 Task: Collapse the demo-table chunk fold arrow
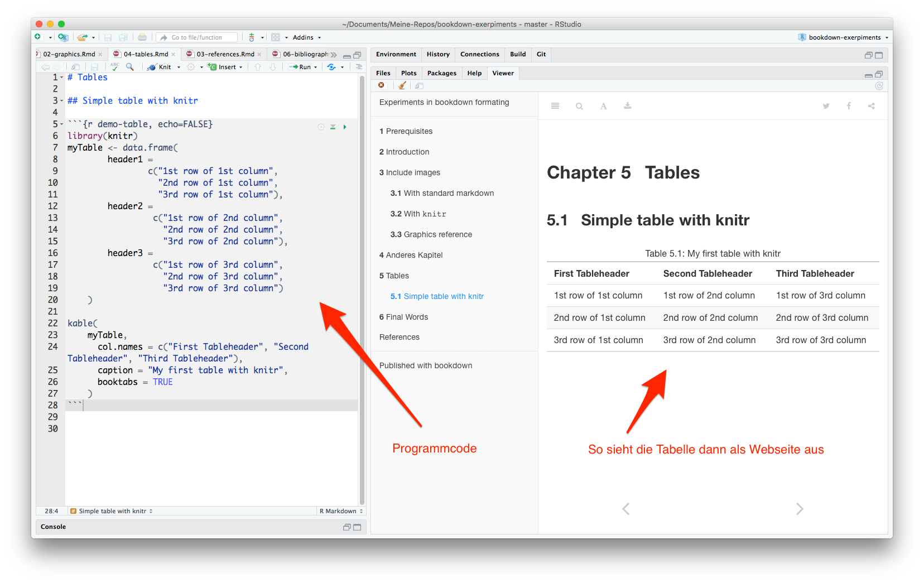pos(62,124)
